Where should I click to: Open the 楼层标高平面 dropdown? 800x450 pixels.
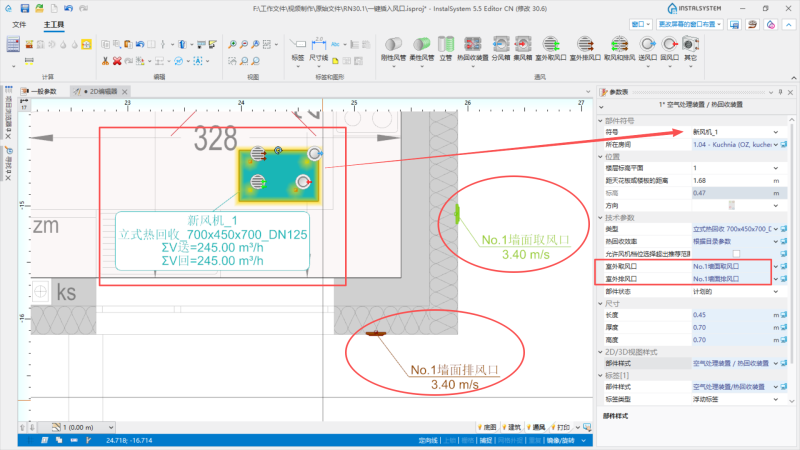click(x=776, y=168)
